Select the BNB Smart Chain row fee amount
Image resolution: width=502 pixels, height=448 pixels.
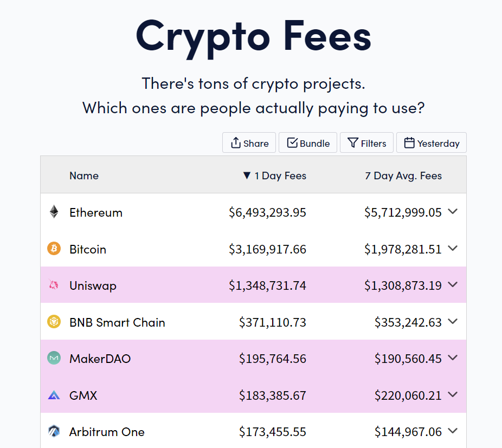coord(273,322)
